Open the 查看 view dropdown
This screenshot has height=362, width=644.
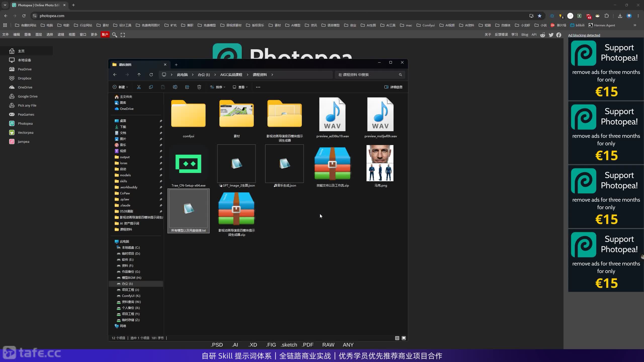click(240, 87)
